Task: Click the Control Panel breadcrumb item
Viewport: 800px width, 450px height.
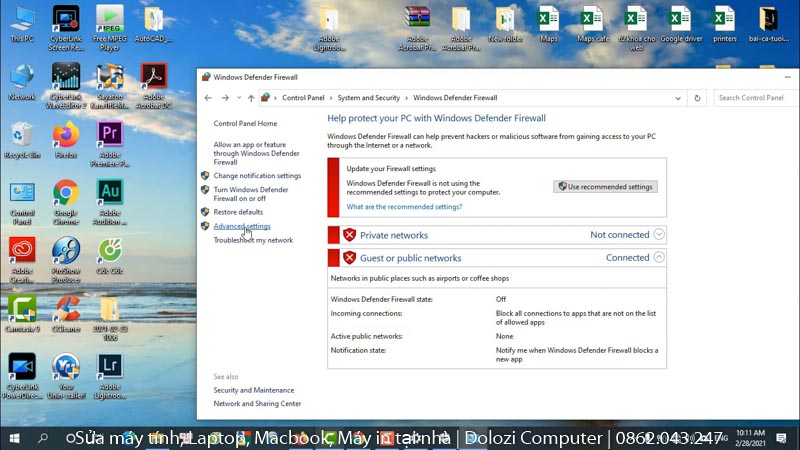Action: [303, 98]
